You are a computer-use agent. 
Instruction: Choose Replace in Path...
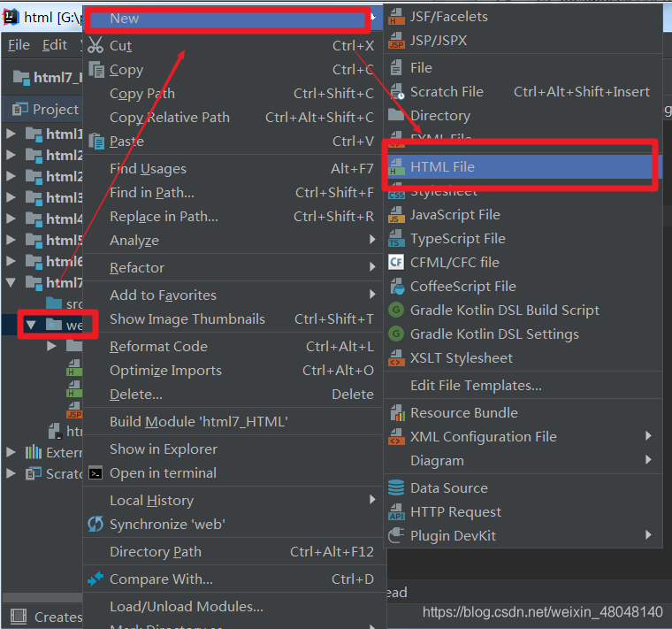click(232, 217)
